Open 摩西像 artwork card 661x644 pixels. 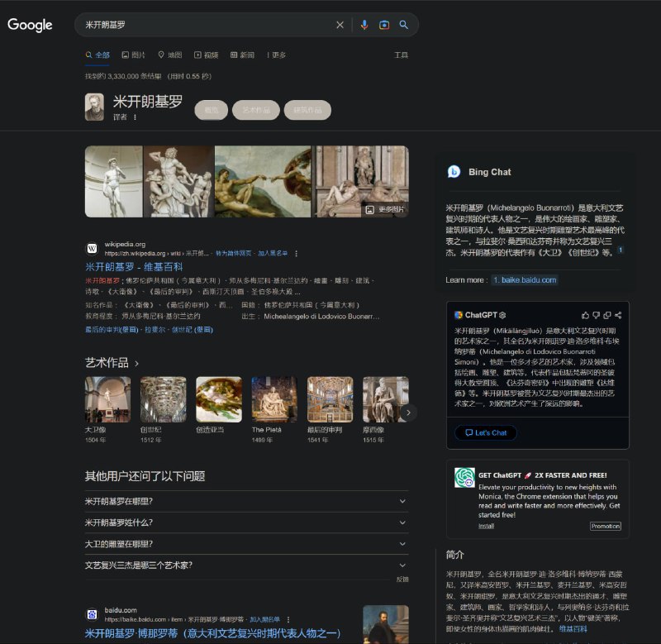(x=386, y=409)
